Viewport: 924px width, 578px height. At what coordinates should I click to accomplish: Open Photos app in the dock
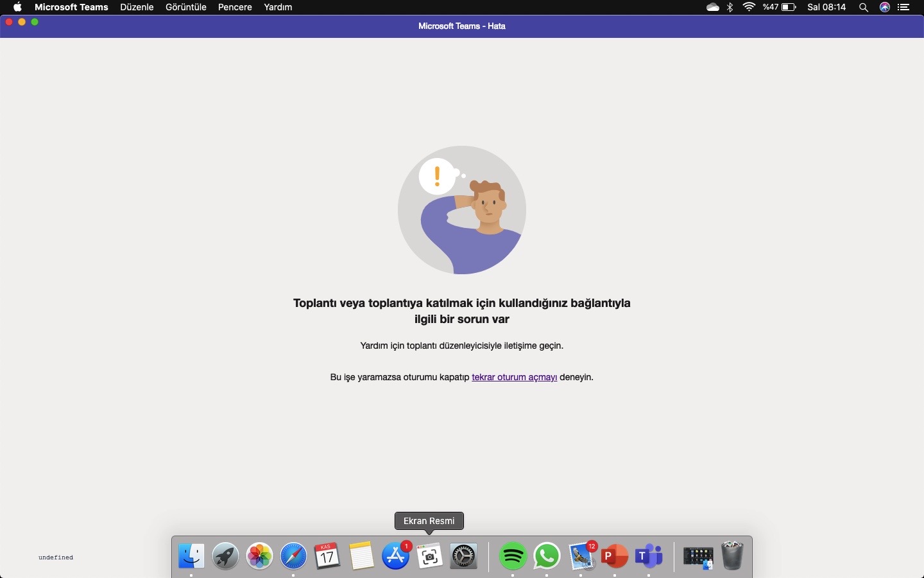(260, 556)
